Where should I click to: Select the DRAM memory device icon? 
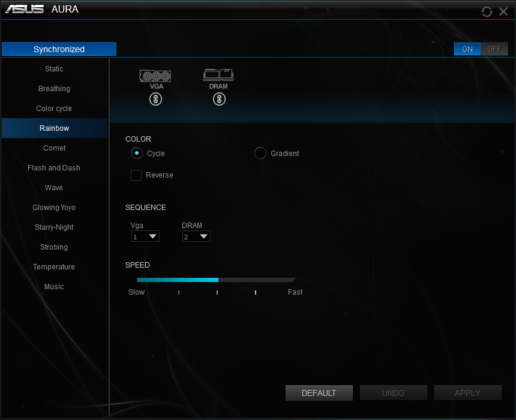[218, 75]
